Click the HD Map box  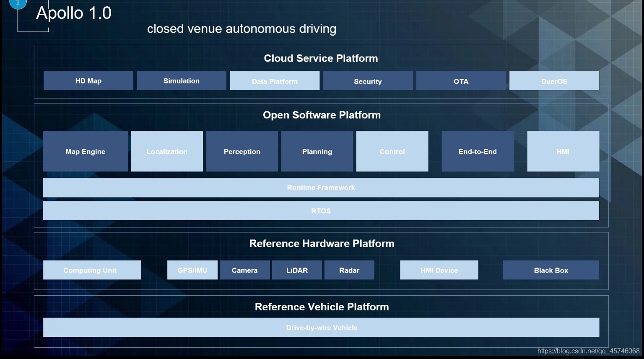tap(88, 81)
